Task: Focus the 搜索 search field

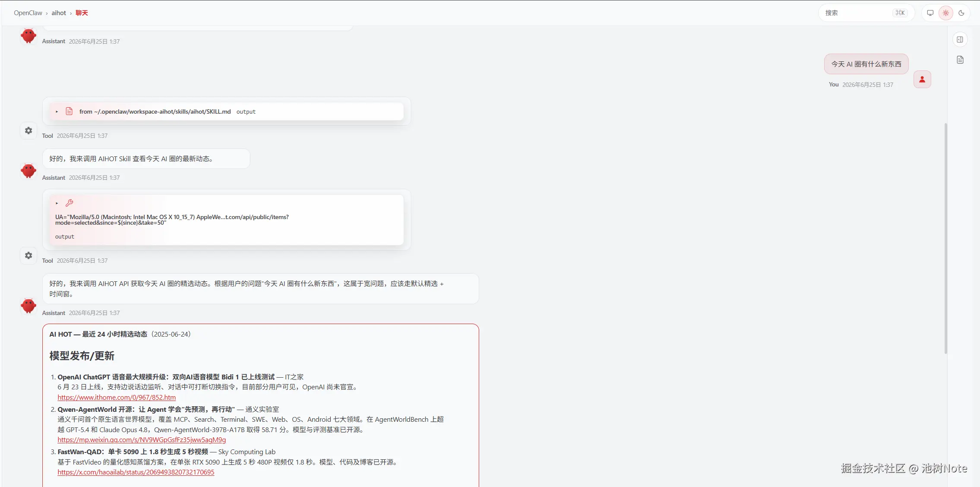Action: pyautogui.click(x=866, y=13)
